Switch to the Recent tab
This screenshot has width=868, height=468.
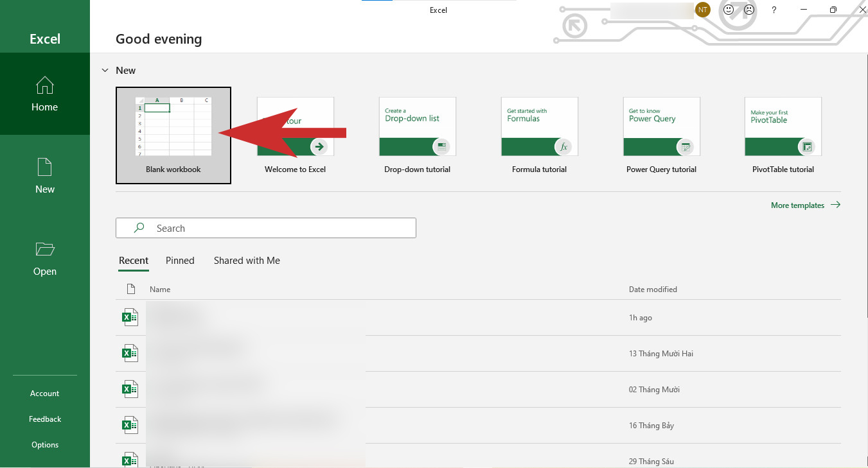pos(134,261)
